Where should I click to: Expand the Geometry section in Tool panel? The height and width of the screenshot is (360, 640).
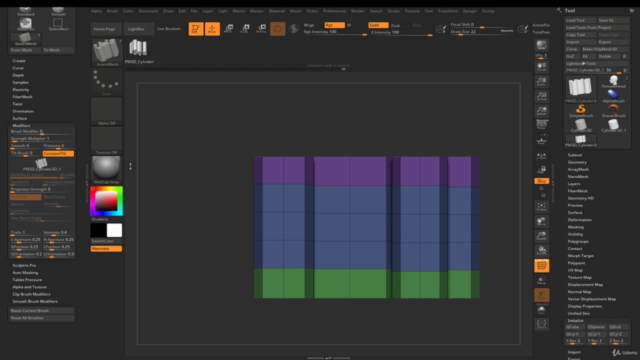577,162
